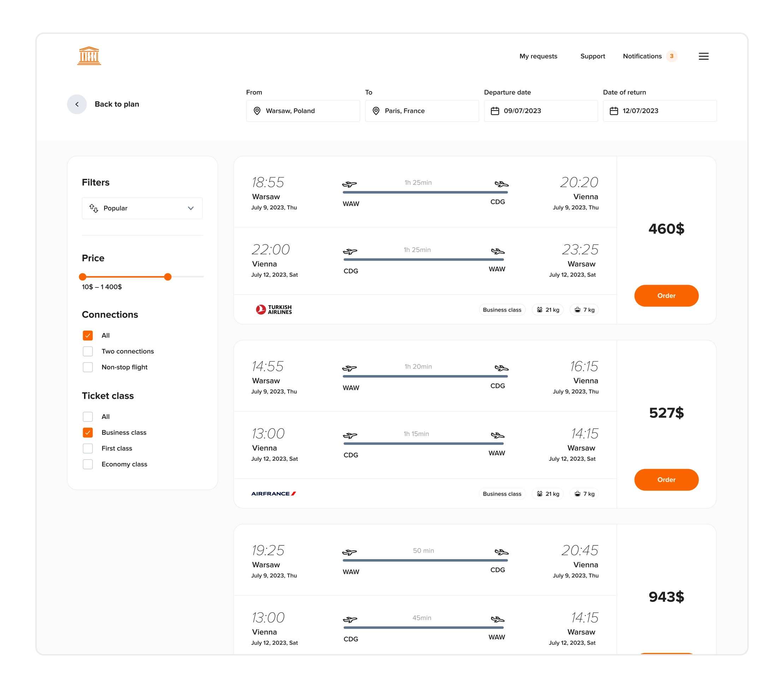Order the 527$ Air France flight
This screenshot has width=784, height=688.
tap(666, 480)
